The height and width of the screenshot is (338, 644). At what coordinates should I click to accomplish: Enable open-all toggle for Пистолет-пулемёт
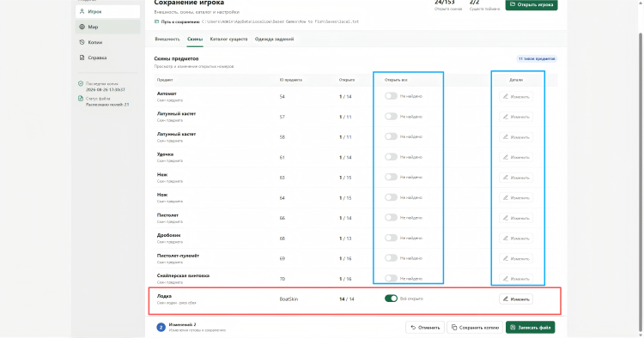click(391, 258)
